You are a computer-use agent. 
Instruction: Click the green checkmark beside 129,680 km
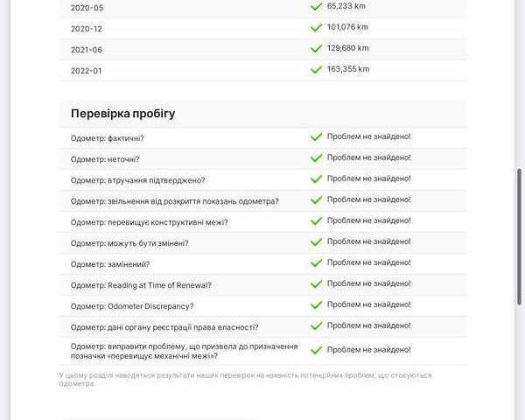coord(316,49)
